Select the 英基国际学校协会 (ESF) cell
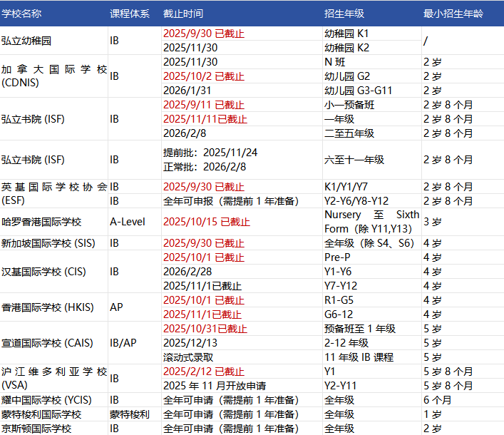504x435 pixels. [53, 193]
